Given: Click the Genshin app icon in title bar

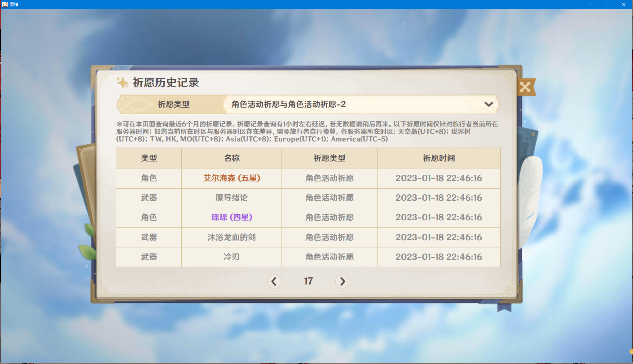Looking at the screenshot, I should coord(5,5).
